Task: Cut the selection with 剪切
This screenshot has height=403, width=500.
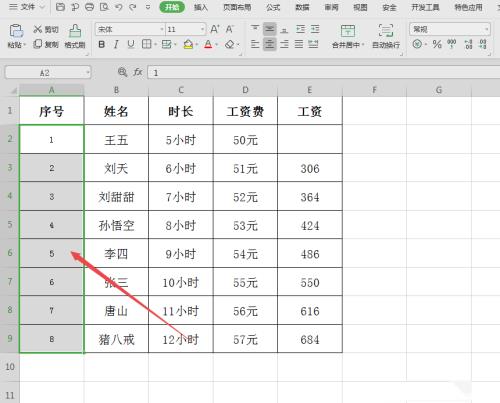Action: [46, 29]
